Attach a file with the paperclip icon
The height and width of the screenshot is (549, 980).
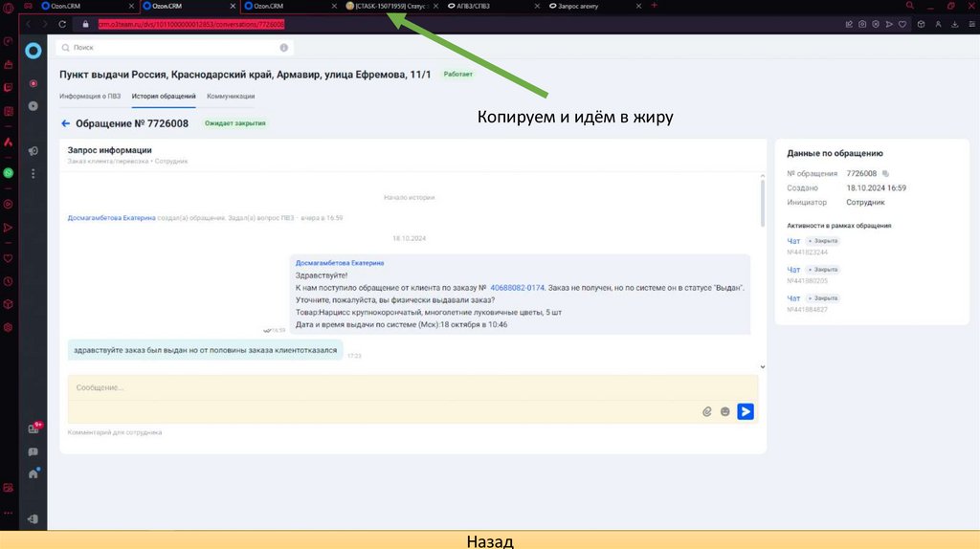click(707, 411)
